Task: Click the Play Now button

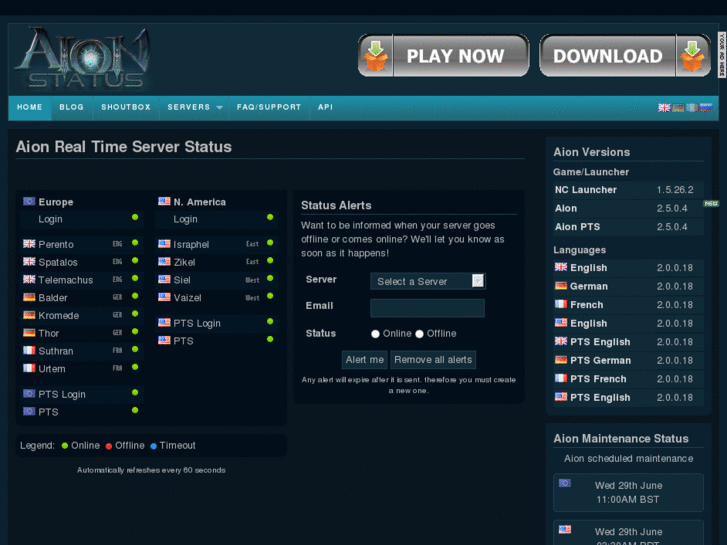Action: (x=444, y=56)
